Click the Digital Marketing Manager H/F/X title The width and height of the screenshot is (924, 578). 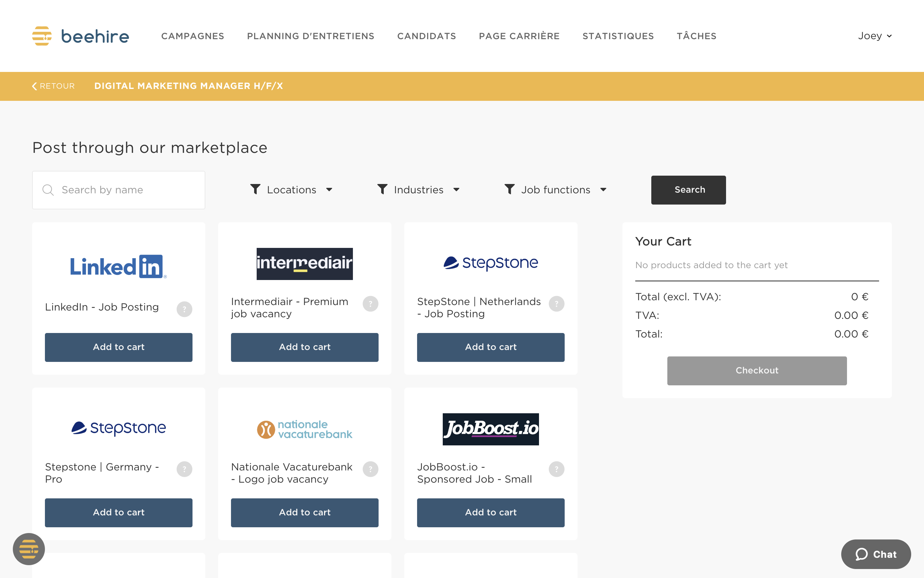coord(189,86)
